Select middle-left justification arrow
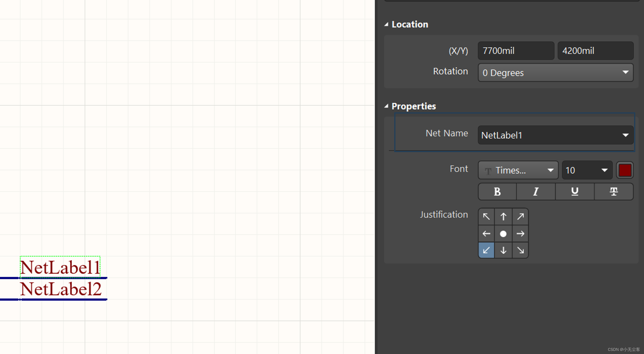644x354 pixels. tap(486, 234)
